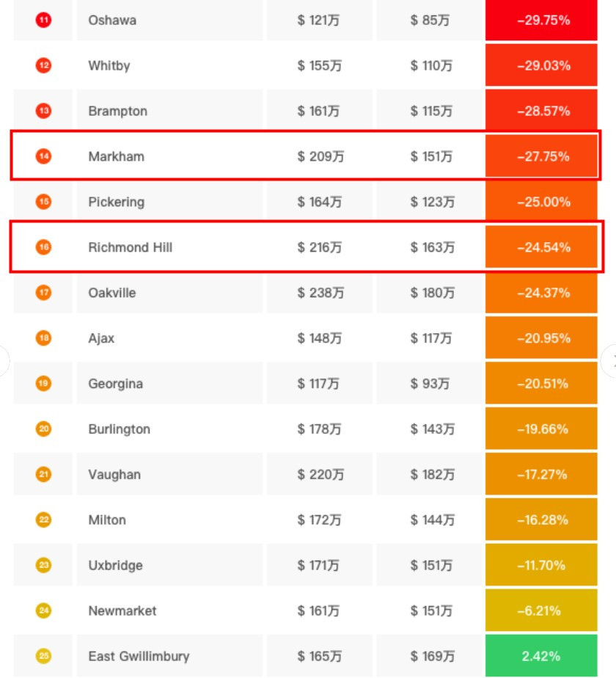The height and width of the screenshot is (678, 616).
Task: Open the Brampton city name
Action: (x=117, y=112)
